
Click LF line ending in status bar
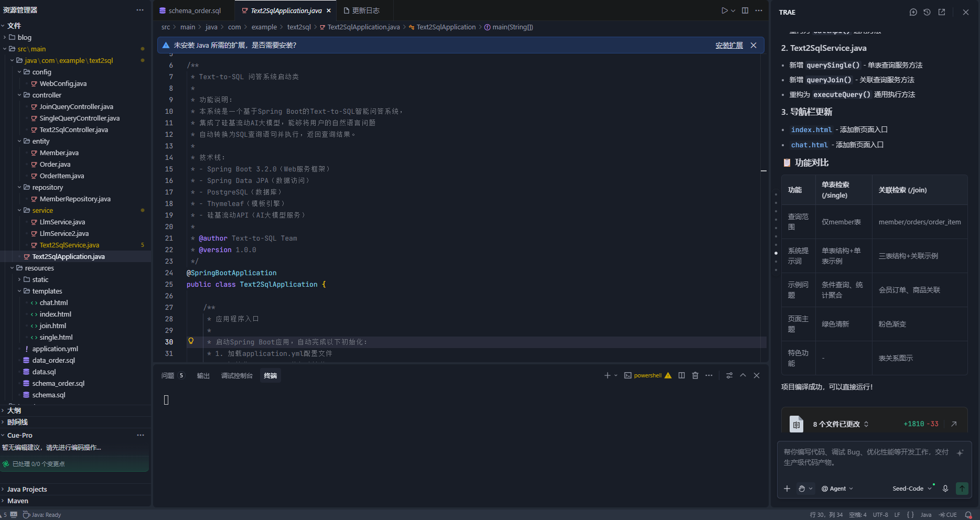point(897,515)
